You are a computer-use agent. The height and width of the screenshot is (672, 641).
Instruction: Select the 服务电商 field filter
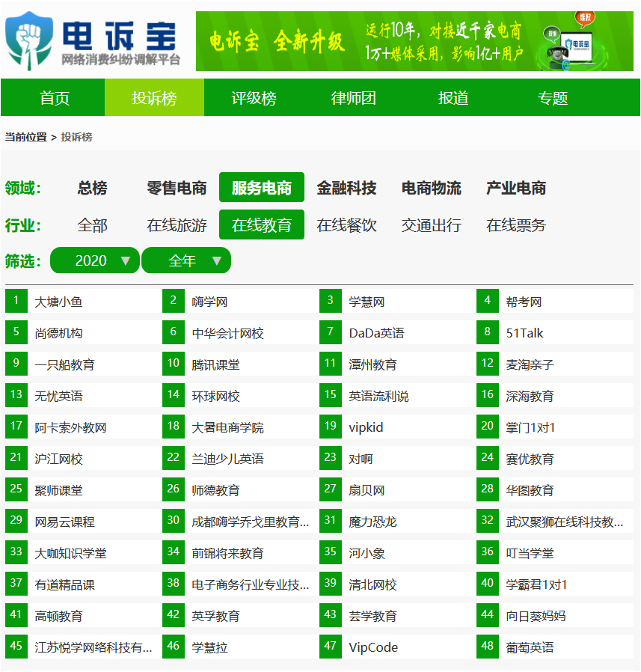[x=262, y=187]
